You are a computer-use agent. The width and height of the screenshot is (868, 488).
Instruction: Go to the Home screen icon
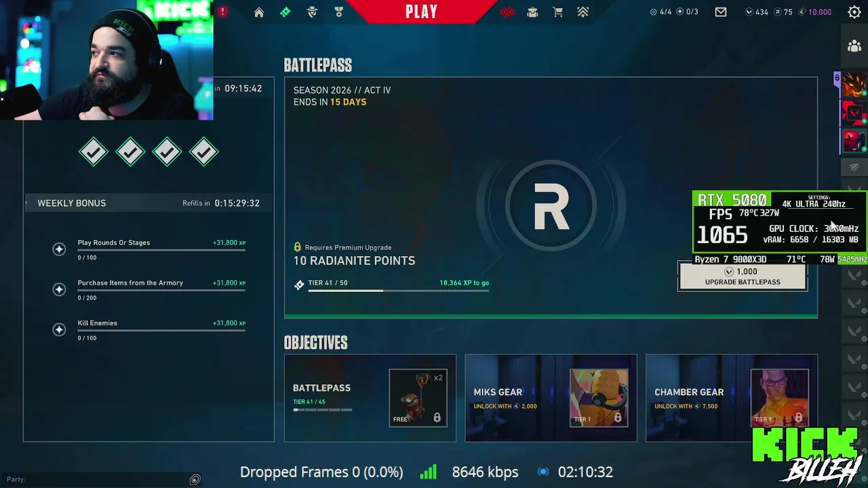pos(259,12)
